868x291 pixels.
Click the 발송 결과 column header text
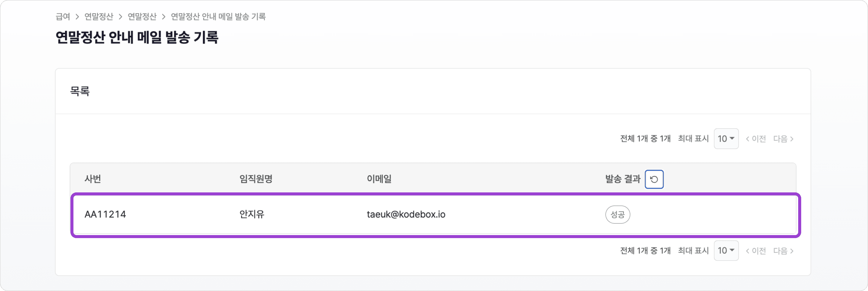click(x=622, y=179)
